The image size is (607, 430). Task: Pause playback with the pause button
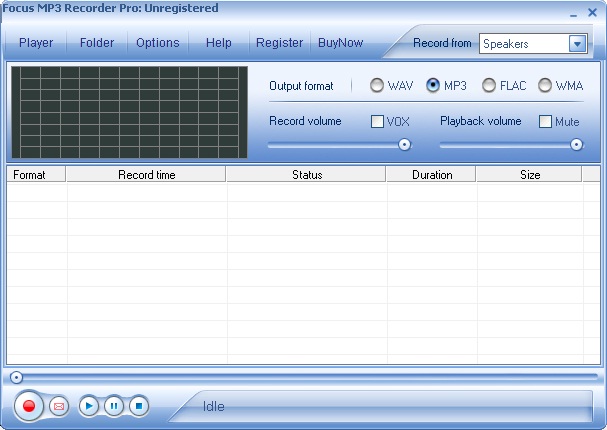pyautogui.click(x=114, y=406)
